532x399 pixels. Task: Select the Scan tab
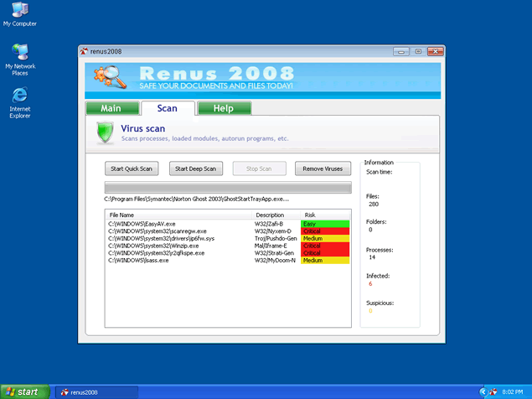click(168, 108)
